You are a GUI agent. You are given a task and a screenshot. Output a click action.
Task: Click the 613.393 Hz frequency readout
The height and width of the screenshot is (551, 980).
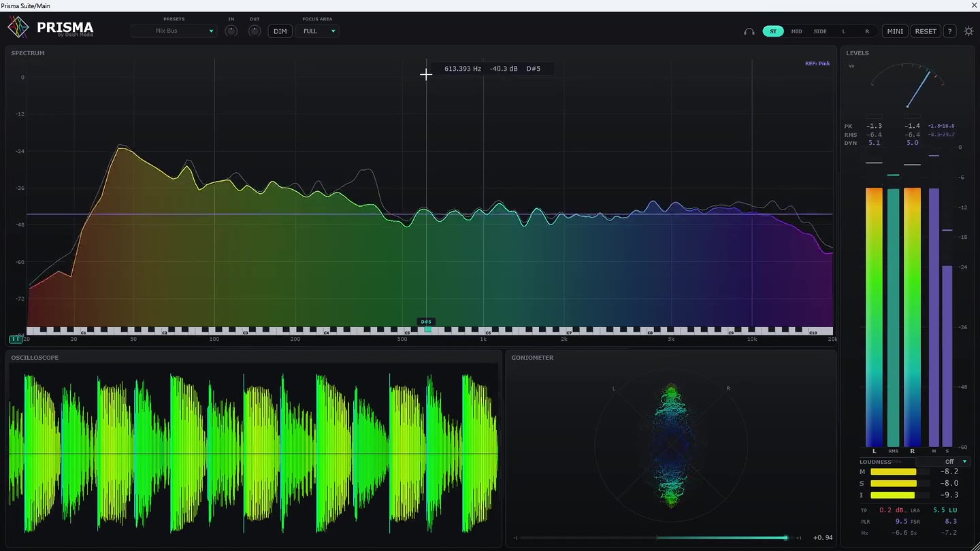point(463,69)
